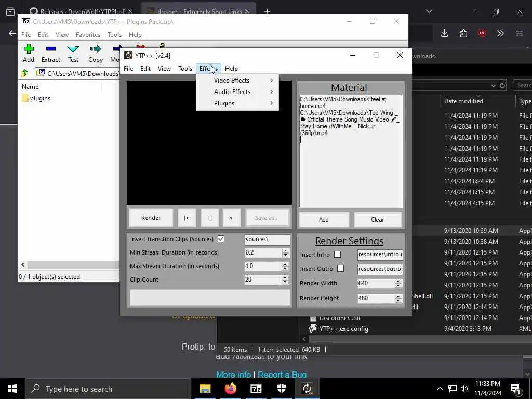The width and height of the screenshot is (532, 399).
Task: Click the YTP++ taskbar icon
Action: tap(307, 389)
